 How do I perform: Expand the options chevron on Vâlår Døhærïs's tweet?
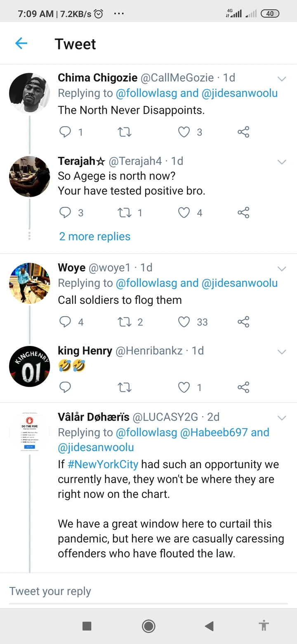click(x=282, y=418)
